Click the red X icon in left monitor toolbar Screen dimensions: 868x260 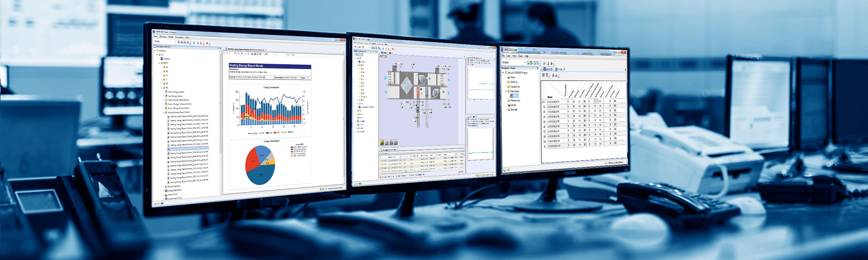pos(208,43)
